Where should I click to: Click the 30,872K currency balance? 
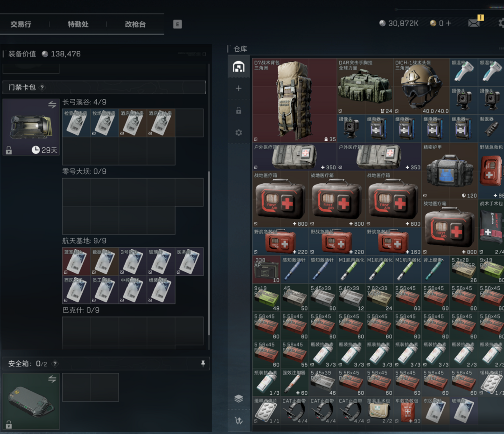(399, 23)
